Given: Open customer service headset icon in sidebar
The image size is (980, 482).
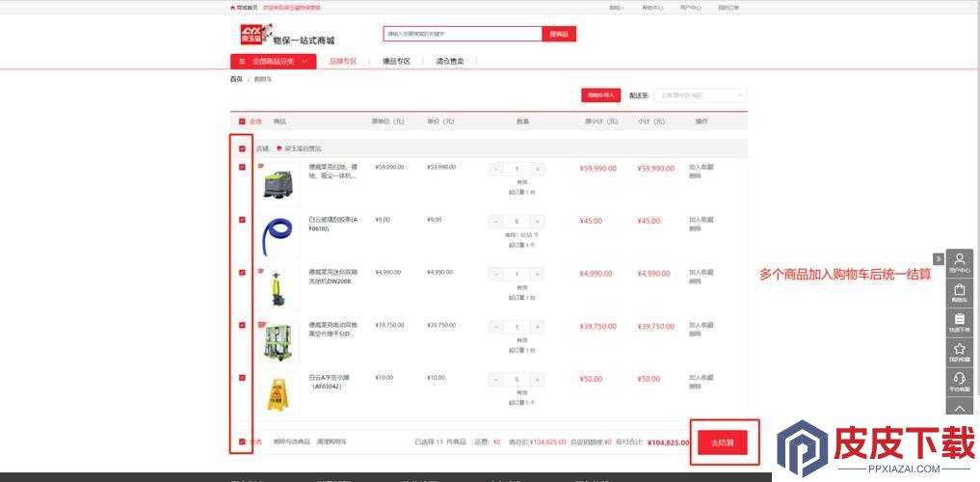Looking at the screenshot, I should click(960, 382).
